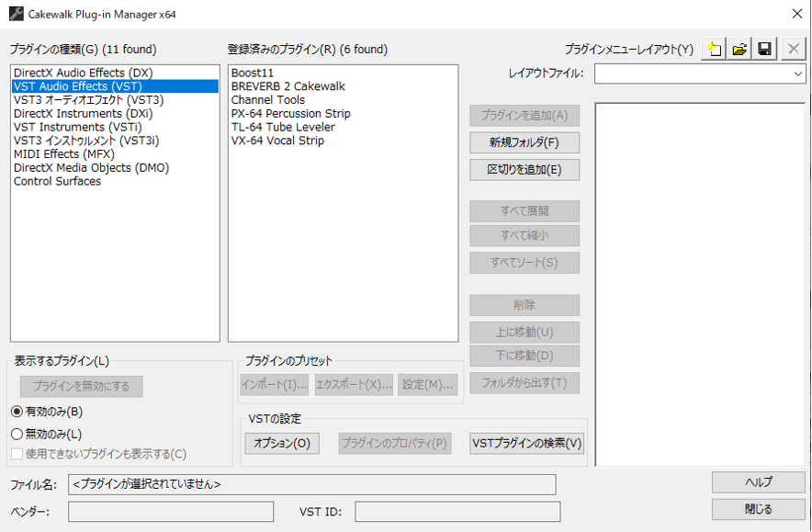Viewport: 812px width, 532px height.
Task: Click the プラグインを無効にする button
Action: click(x=82, y=387)
